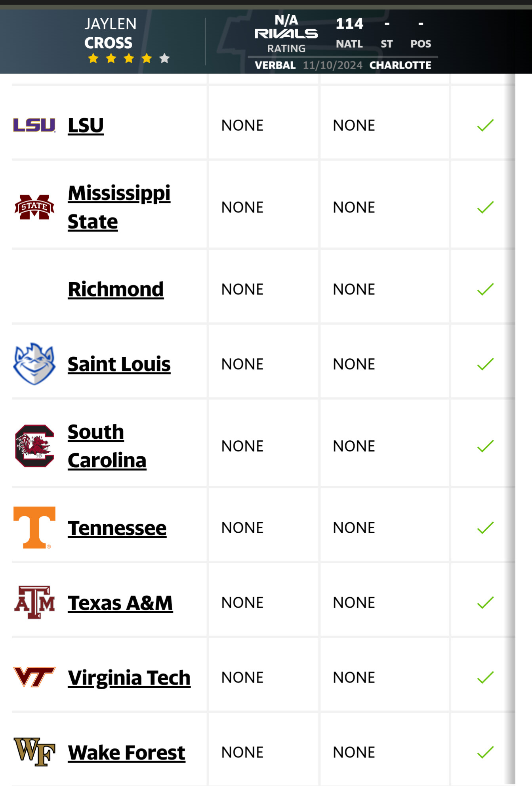
Task: Open the Saint Louis link
Action: [x=119, y=364]
